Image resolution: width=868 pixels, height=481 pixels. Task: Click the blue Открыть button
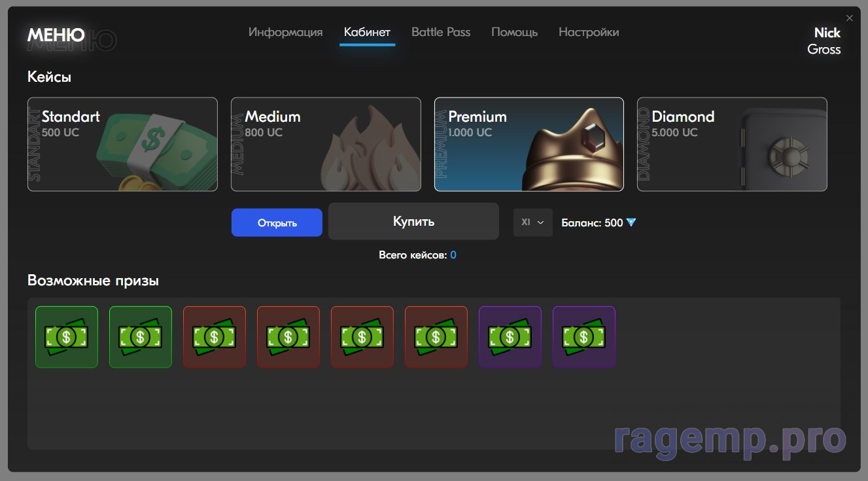point(277,223)
